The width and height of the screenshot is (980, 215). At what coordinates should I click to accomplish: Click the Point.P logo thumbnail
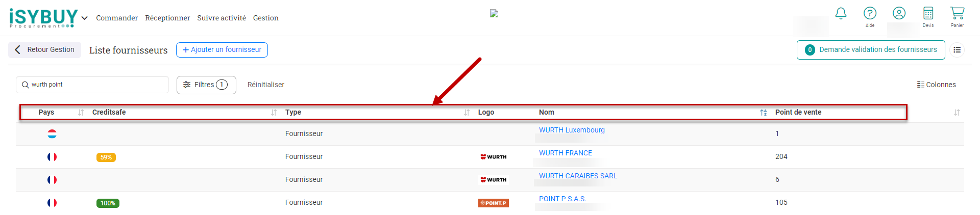[494, 203]
